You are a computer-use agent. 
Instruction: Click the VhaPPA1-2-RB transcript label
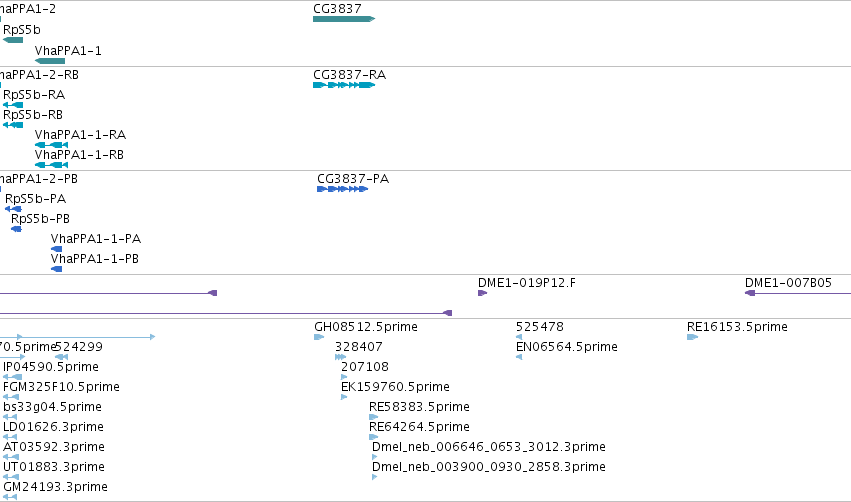(39, 75)
